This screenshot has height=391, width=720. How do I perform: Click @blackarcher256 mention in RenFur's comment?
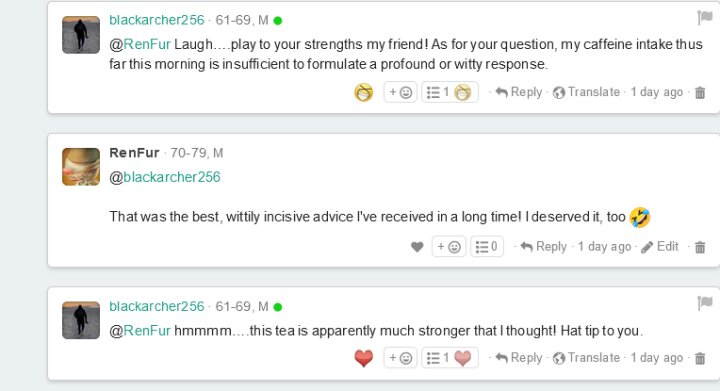coord(165,177)
